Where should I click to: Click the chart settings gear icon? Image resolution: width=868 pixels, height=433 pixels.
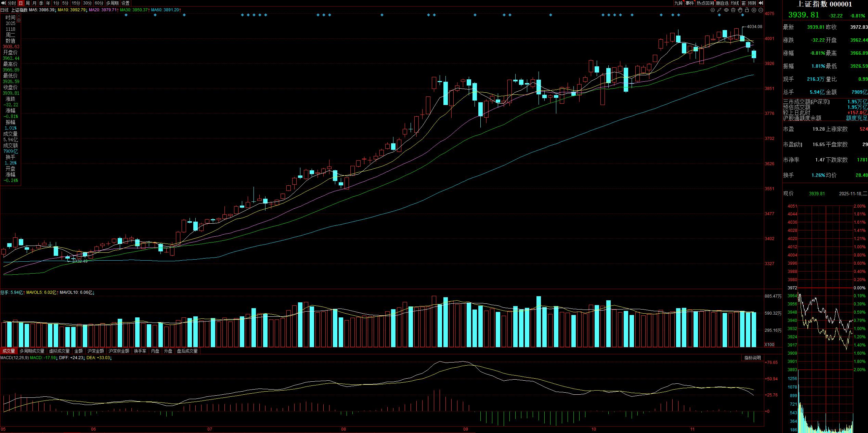click(x=713, y=10)
